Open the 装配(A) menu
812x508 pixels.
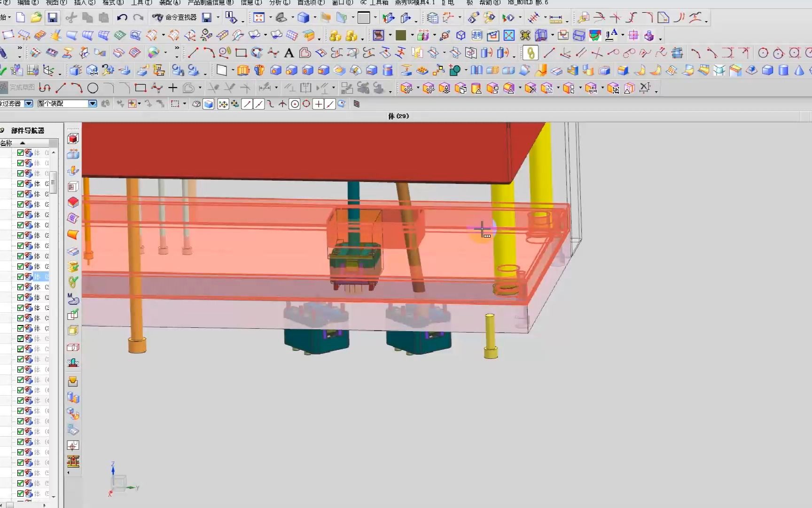click(x=170, y=2)
